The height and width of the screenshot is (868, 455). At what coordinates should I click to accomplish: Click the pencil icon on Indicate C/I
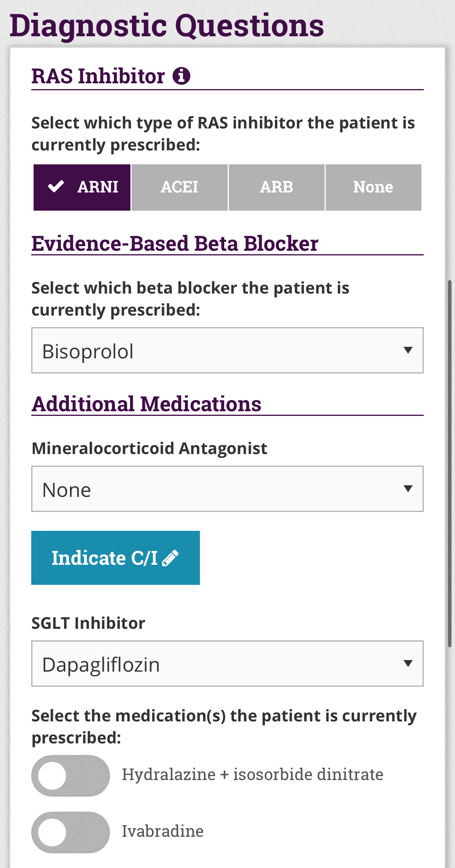[170, 558]
